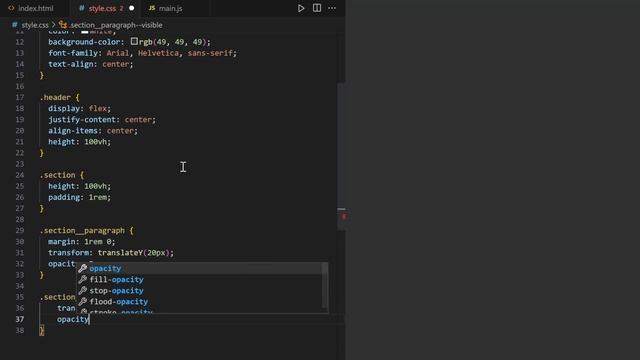Switch to the style.css tab
This screenshot has width=640, height=360.
102,8
